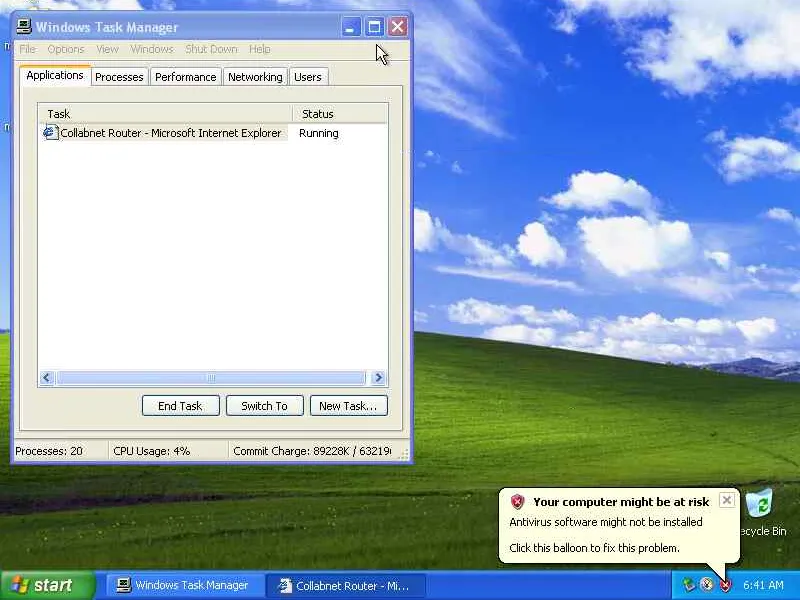
Task: Switch to Collabnet Router taskbar button
Action: click(x=346, y=585)
